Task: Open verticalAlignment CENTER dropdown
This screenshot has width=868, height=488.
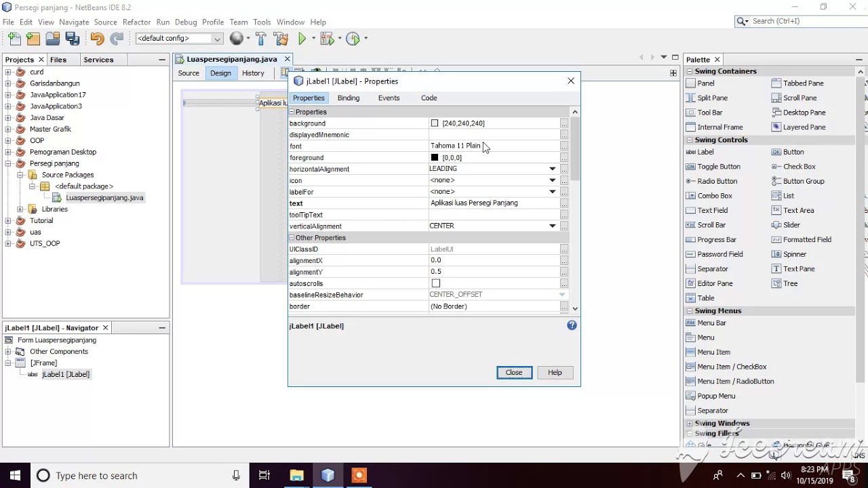Action: click(552, 226)
